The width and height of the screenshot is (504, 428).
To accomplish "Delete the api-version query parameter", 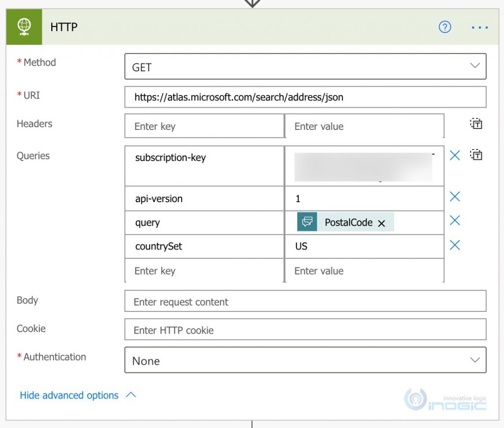I will point(454,196).
